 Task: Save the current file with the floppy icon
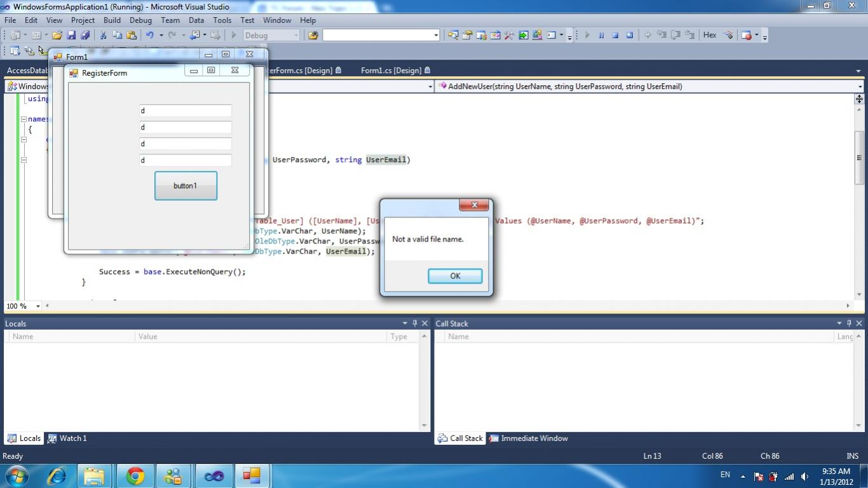71,36
